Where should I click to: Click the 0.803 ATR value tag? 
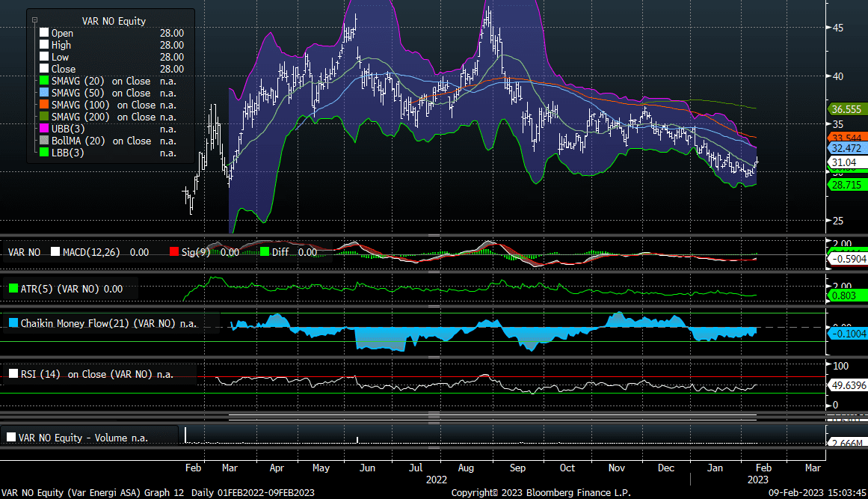pyautogui.click(x=846, y=296)
